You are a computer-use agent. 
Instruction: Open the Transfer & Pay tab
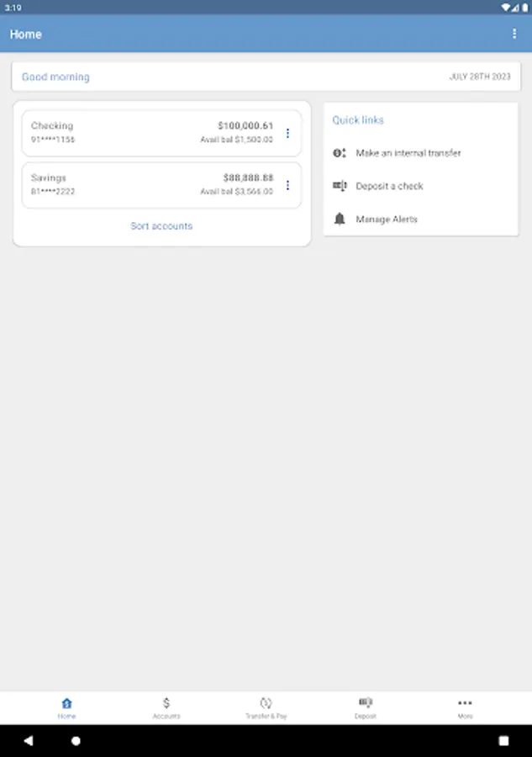coord(266,707)
